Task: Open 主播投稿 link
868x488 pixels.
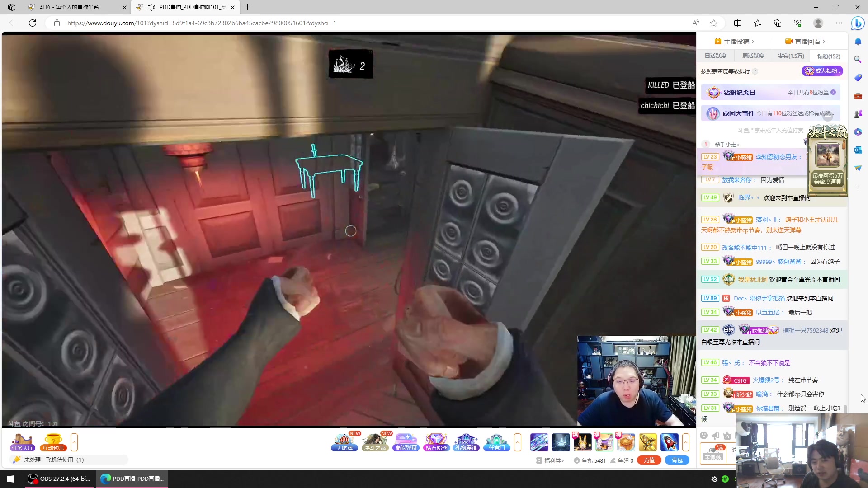Action: pos(736,42)
